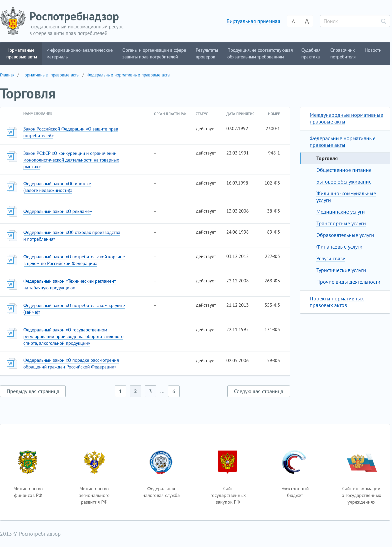Click the Rospotrebnadzor eagle emblem logo

(x=13, y=21)
